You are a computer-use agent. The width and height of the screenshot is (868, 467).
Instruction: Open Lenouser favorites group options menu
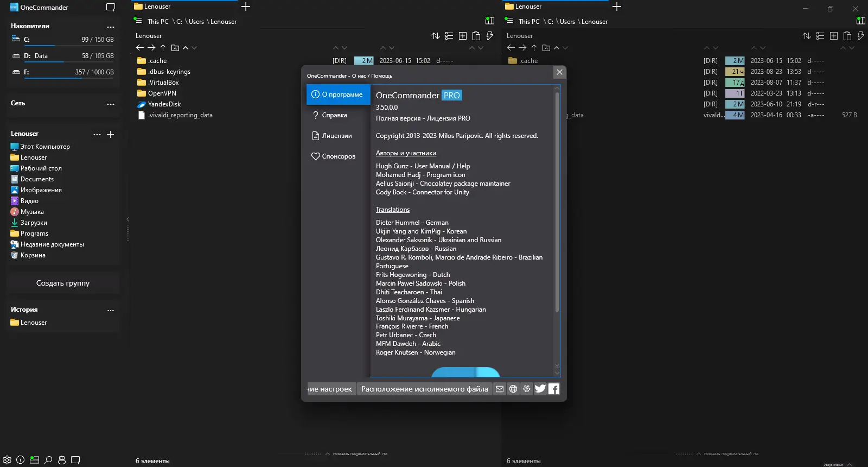tap(97, 134)
